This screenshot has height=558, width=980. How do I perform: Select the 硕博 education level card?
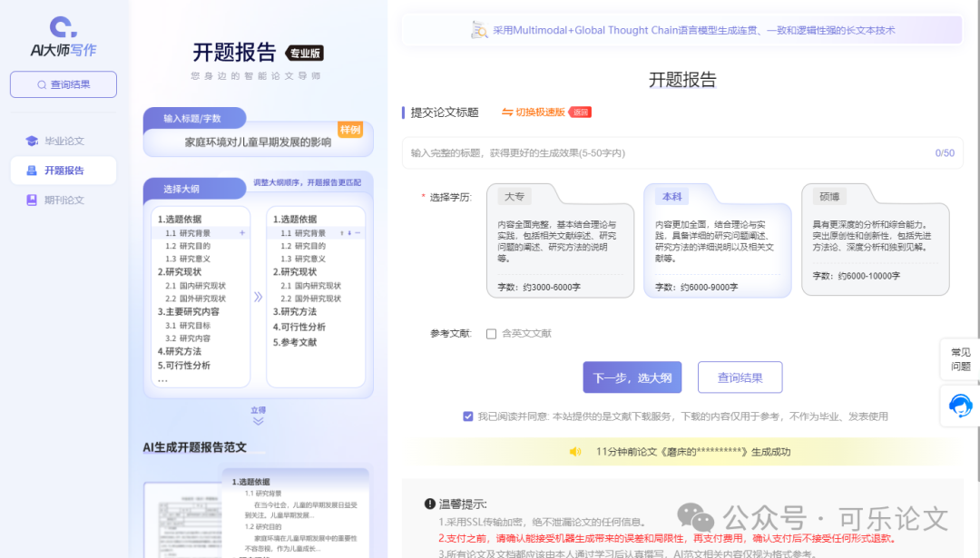pyautogui.click(x=875, y=240)
